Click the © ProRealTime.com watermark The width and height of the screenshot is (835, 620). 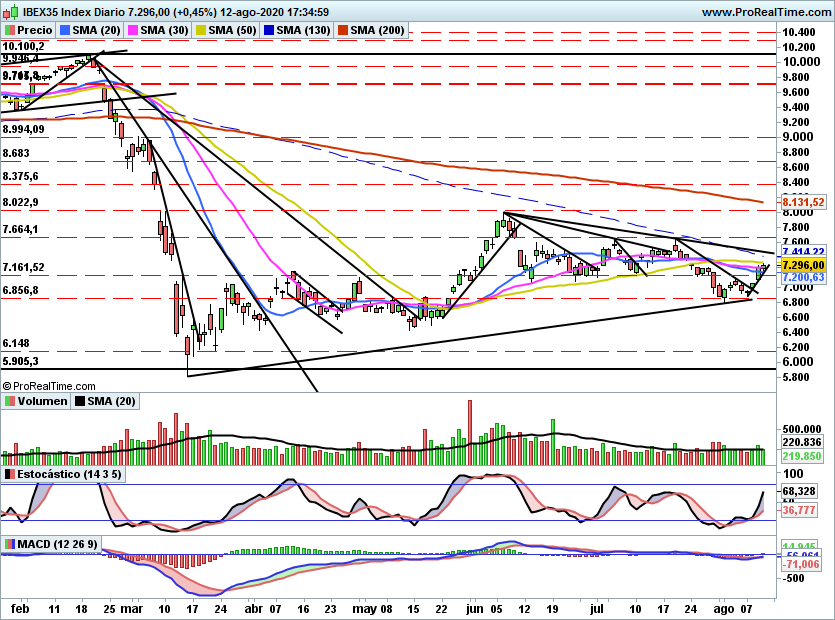pyautogui.click(x=50, y=382)
